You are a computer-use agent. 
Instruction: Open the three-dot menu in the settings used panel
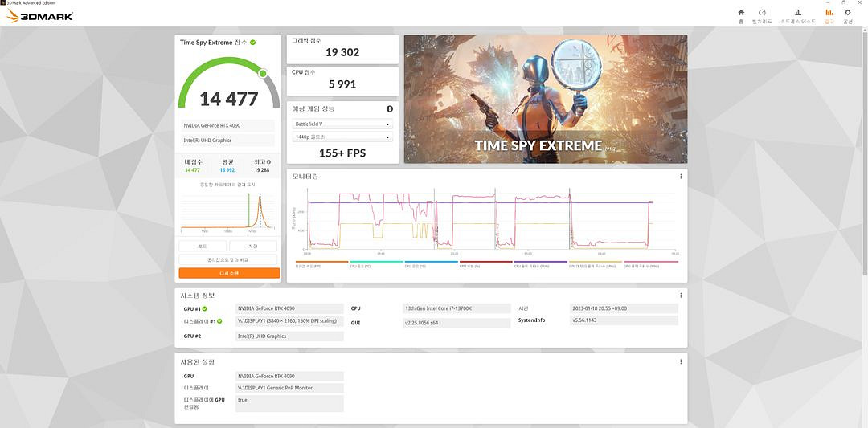(681, 362)
